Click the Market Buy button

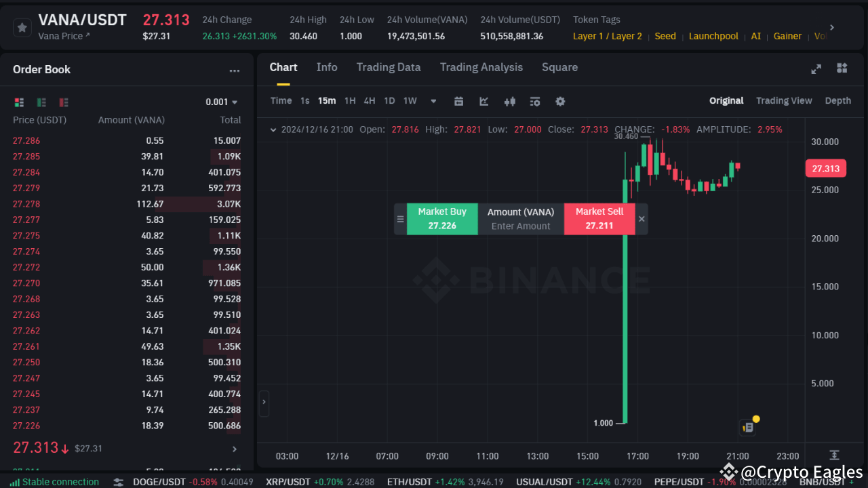coord(442,218)
